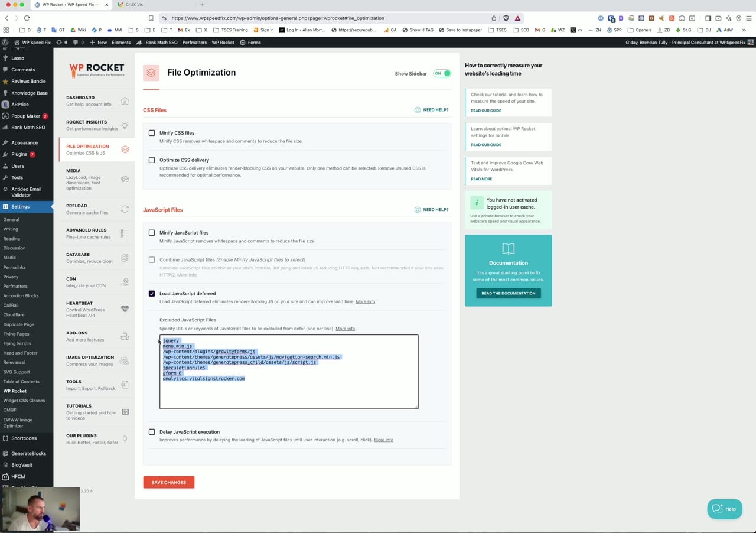Select the Rocket Insights performance icon

pos(125,125)
